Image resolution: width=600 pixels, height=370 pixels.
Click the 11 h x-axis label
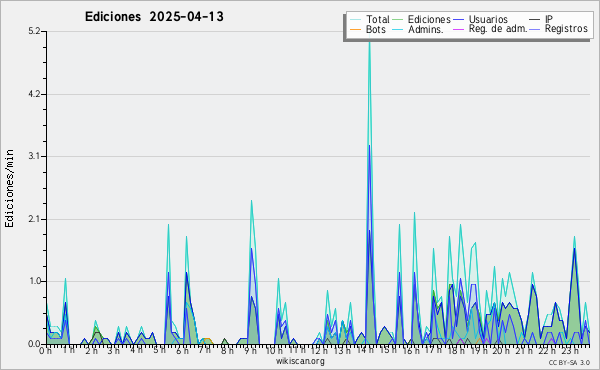[x=297, y=350]
